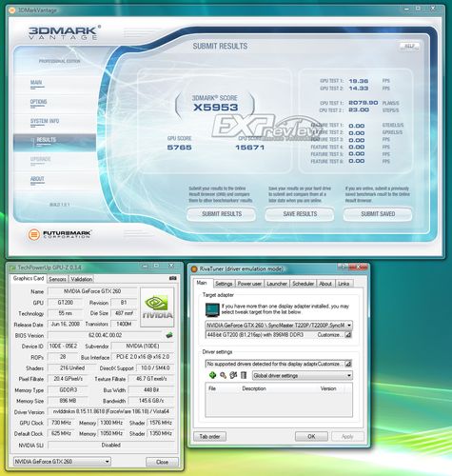
Task: Click the Device ID field 10DE - 05E2
Action: tap(63, 346)
